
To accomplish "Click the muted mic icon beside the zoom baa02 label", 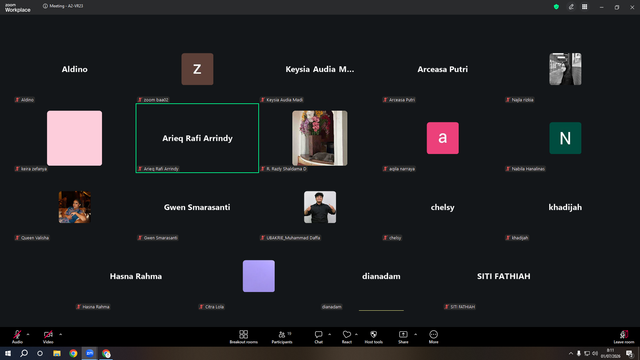I will pyautogui.click(x=140, y=100).
